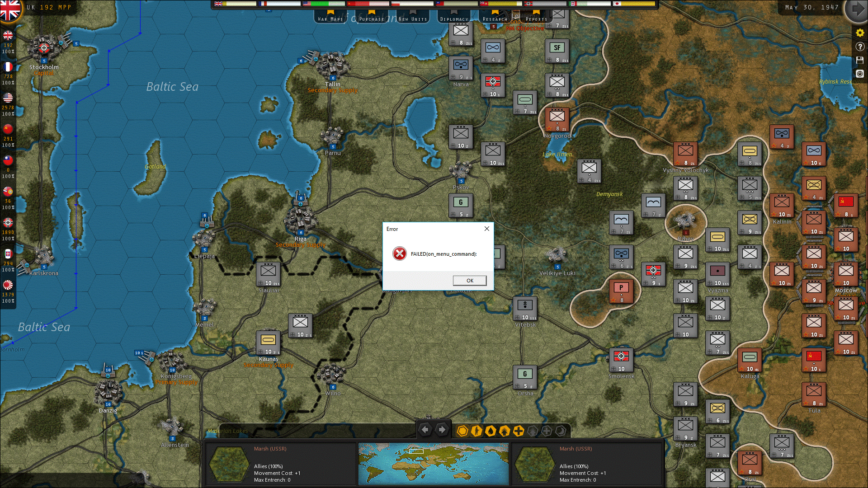The height and width of the screenshot is (488, 868).
Task: Select the tank unit at Kaunas
Action: (268, 343)
